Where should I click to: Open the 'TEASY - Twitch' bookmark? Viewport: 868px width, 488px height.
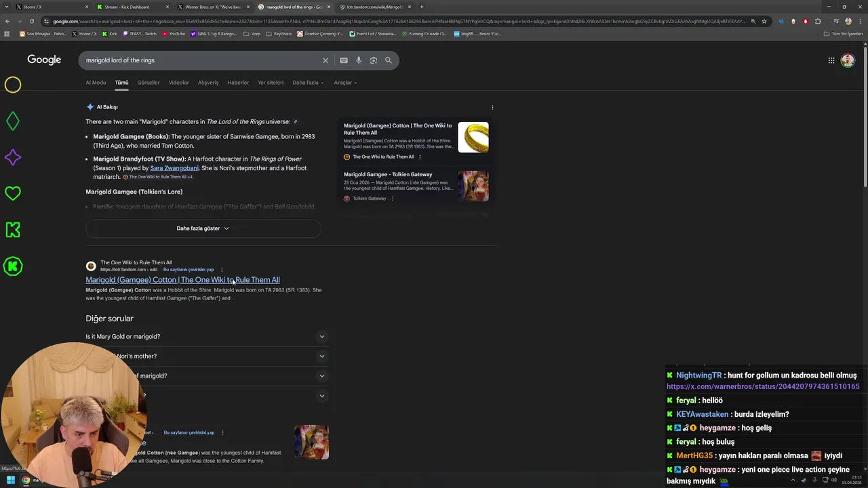[139, 33]
